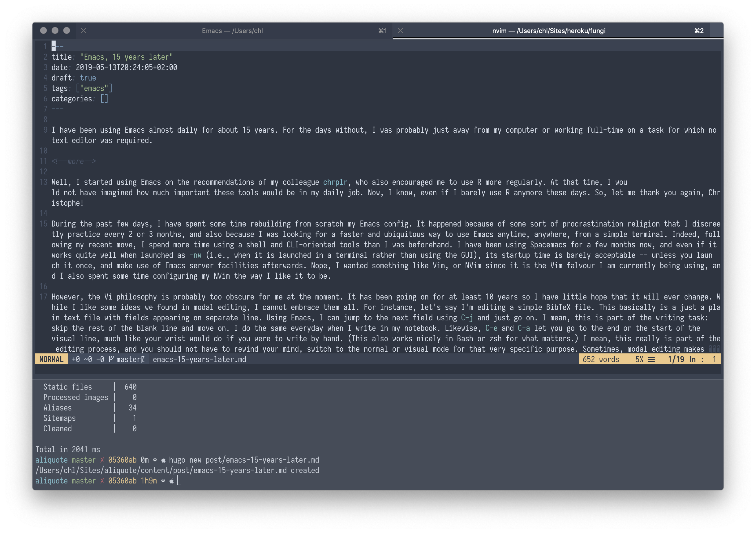
Task: Switch to the Emacs — /Users/chl tab
Action: (x=232, y=31)
